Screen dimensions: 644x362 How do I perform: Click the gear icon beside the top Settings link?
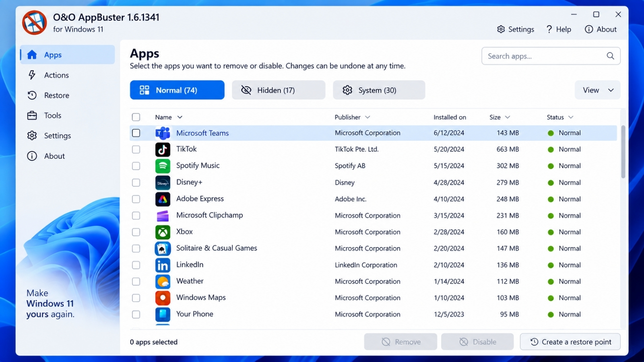pos(501,29)
